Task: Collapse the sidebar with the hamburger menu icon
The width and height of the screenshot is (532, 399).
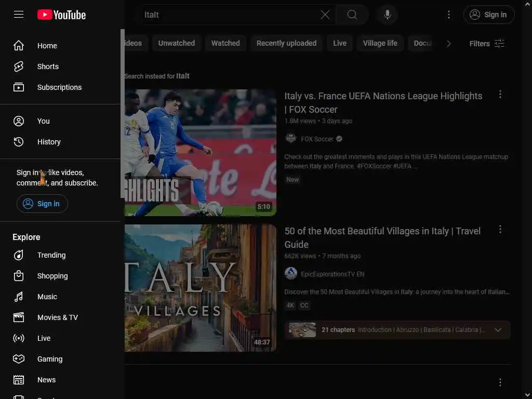Action: 19,15
